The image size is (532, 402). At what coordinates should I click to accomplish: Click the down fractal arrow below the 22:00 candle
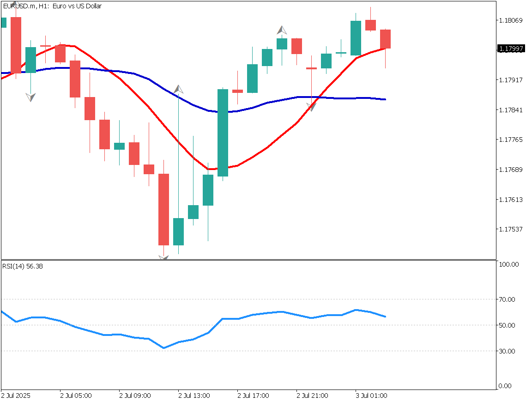click(x=312, y=107)
